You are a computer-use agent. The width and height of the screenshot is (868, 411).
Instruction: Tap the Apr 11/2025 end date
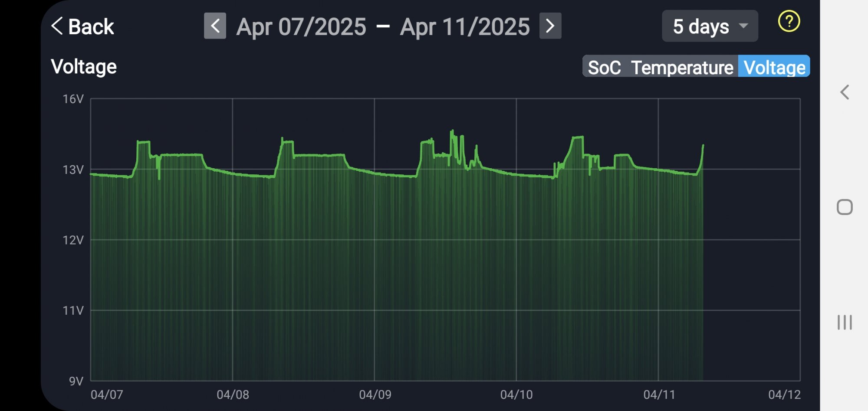[465, 27]
